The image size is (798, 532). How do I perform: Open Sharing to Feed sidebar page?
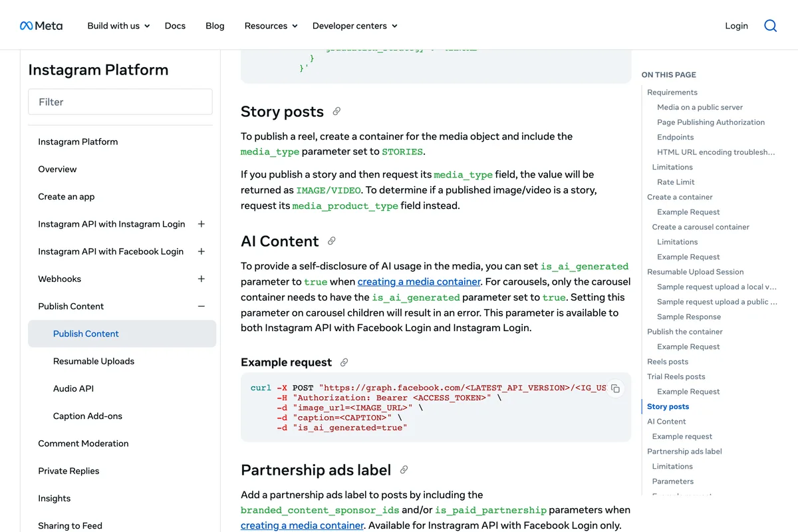[70, 525]
